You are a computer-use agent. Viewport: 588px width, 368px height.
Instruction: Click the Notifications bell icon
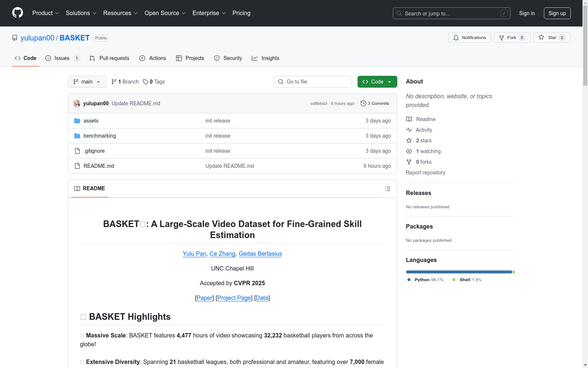tap(456, 38)
